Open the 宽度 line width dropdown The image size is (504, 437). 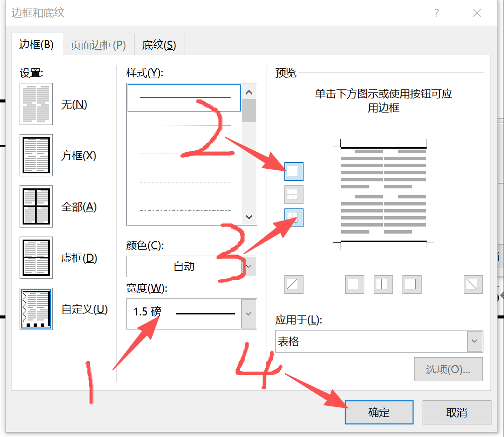pyautogui.click(x=249, y=313)
